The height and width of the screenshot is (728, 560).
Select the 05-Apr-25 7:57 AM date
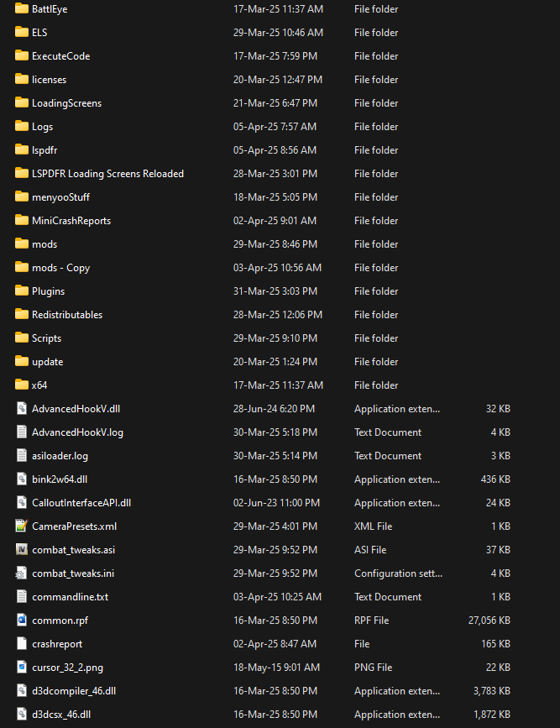(x=275, y=126)
